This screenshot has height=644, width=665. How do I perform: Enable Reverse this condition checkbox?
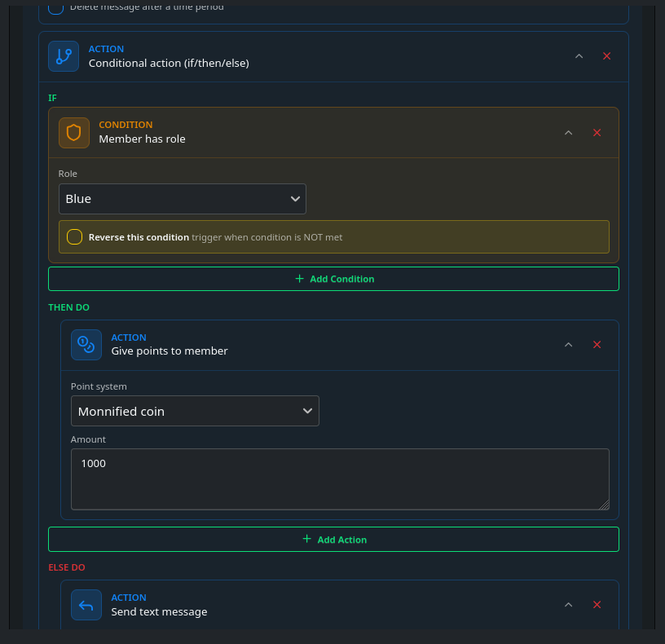click(75, 237)
